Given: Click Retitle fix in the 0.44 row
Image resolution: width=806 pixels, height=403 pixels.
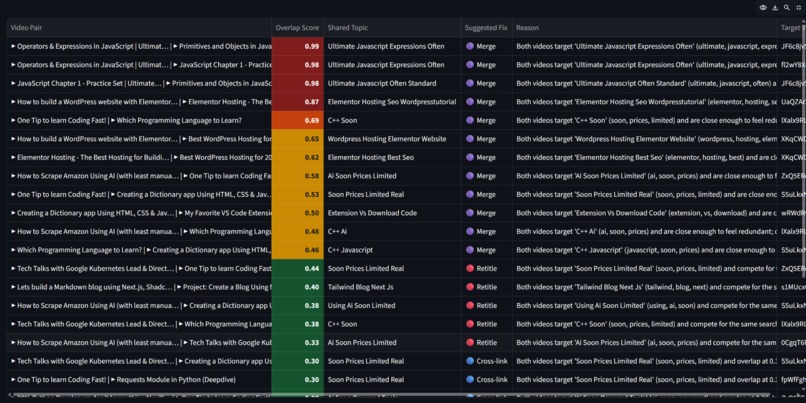Looking at the screenshot, I should click(x=486, y=268).
